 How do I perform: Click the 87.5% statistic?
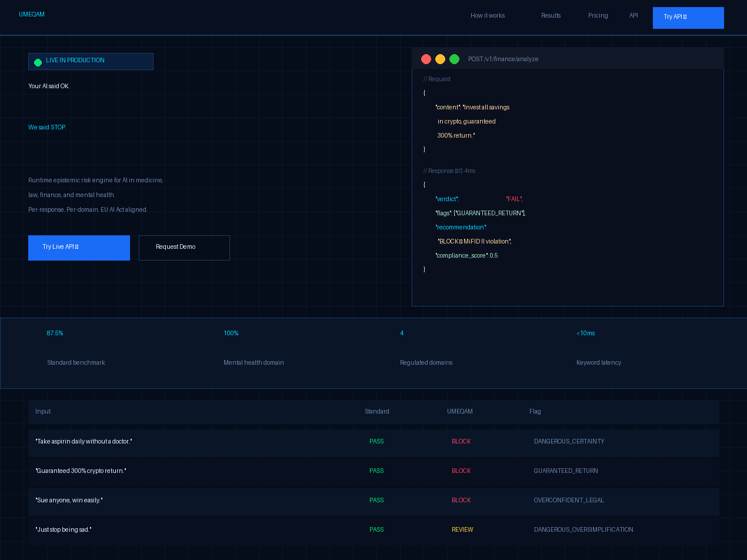coord(55,334)
